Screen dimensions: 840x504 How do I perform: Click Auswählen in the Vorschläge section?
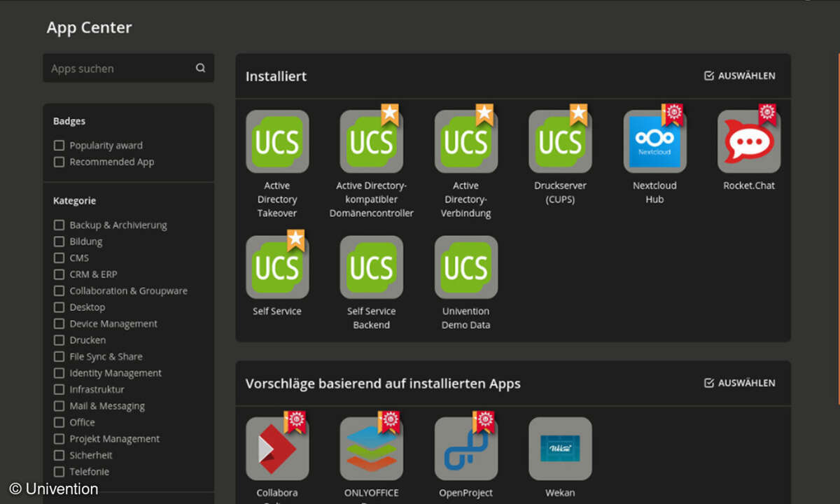coord(740,383)
